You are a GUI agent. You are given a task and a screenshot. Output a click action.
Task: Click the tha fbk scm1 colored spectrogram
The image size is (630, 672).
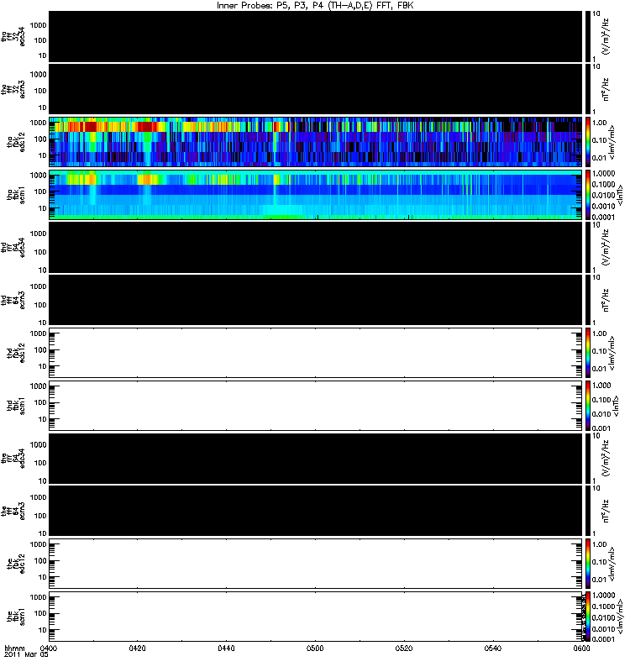pyautogui.click(x=316, y=195)
